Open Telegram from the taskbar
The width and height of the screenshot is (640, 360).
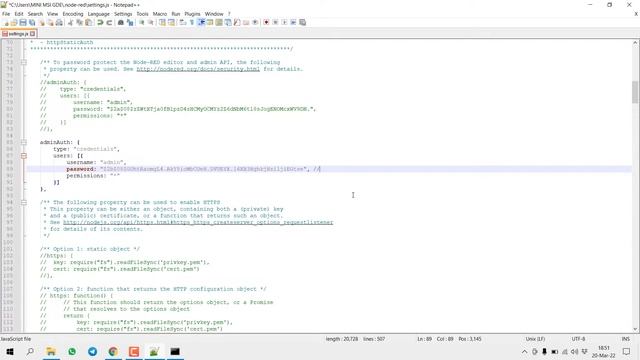coord(93,351)
